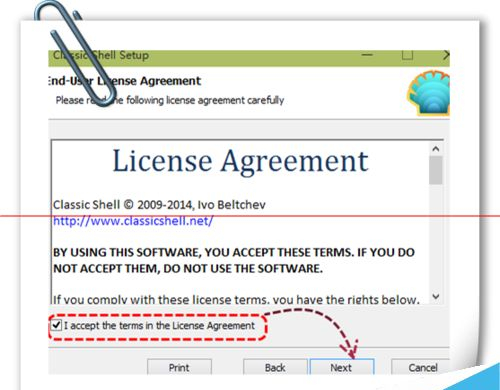Minimize the Classic Shell Setup window

[367, 55]
